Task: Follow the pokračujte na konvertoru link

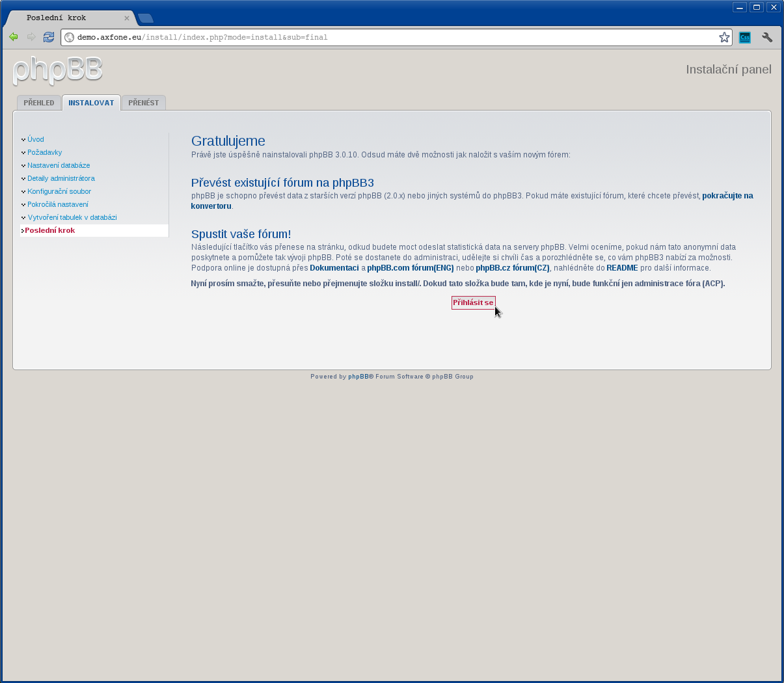Action: point(727,195)
